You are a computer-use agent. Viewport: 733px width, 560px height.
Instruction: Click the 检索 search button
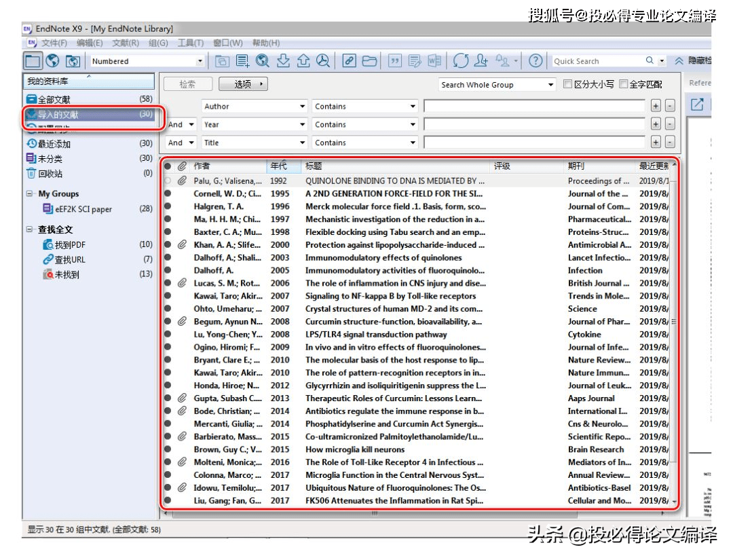click(188, 84)
